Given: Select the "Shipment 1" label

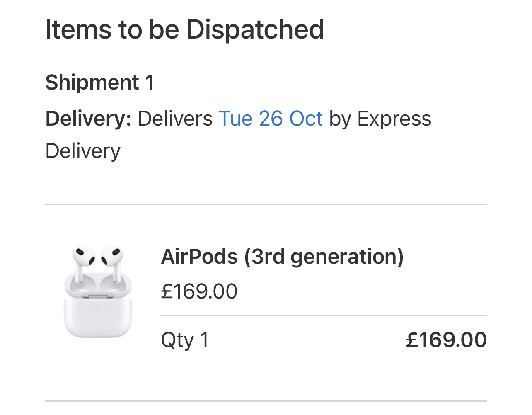Looking at the screenshot, I should click(x=100, y=82).
